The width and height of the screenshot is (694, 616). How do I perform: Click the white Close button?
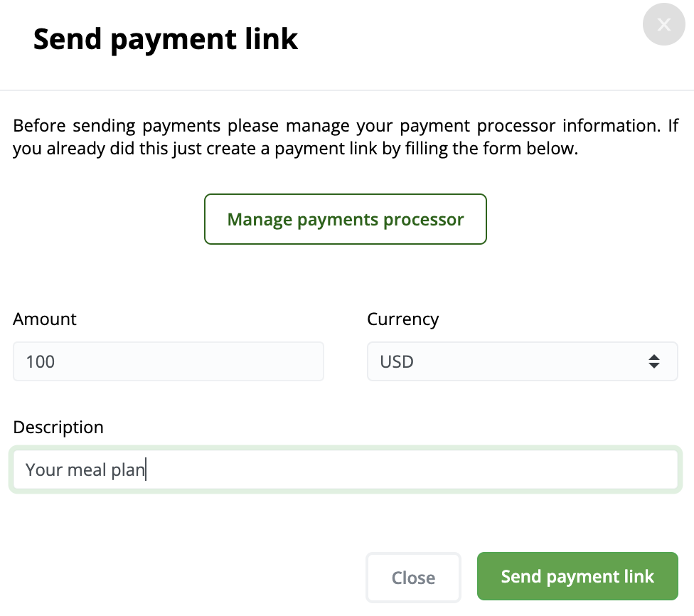tap(413, 578)
